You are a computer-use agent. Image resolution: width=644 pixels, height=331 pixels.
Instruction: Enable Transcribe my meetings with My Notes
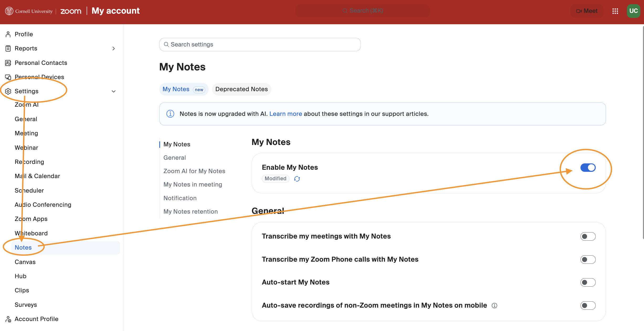[x=588, y=236]
